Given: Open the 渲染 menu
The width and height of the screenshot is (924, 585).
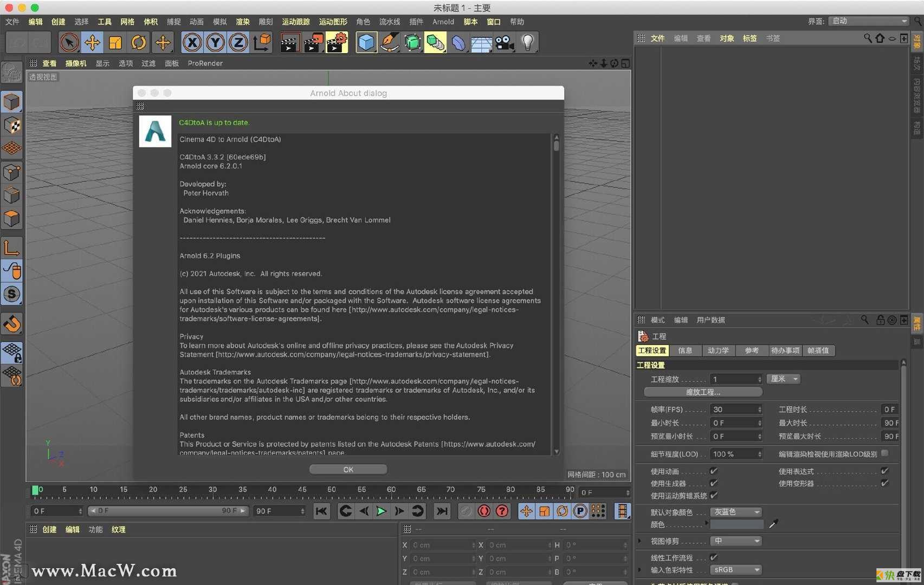Looking at the screenshot, I should click(243, 22).
